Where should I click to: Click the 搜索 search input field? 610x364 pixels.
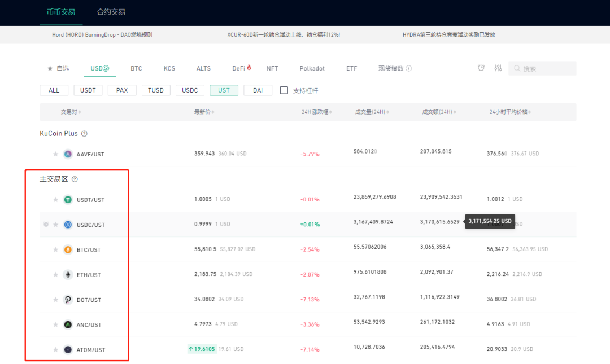click(x=542, y=68)
